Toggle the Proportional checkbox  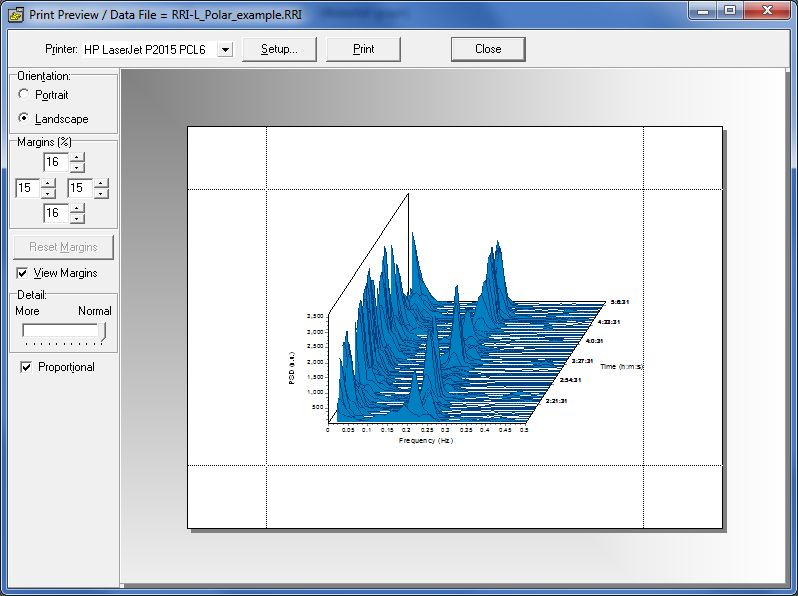click(26, 367)
